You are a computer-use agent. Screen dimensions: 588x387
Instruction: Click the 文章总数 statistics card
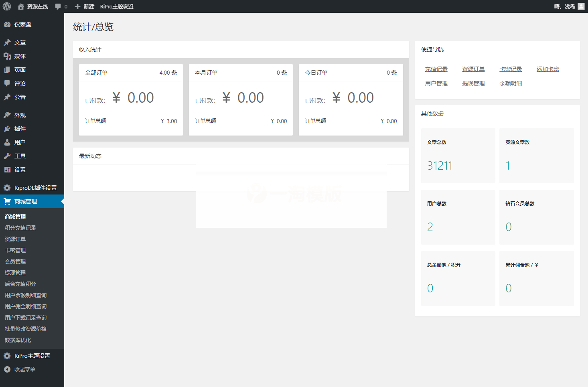point(458,156)
